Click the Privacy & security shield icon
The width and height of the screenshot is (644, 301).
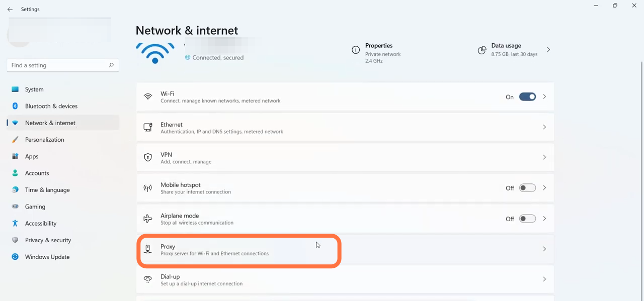coord(15,240)
